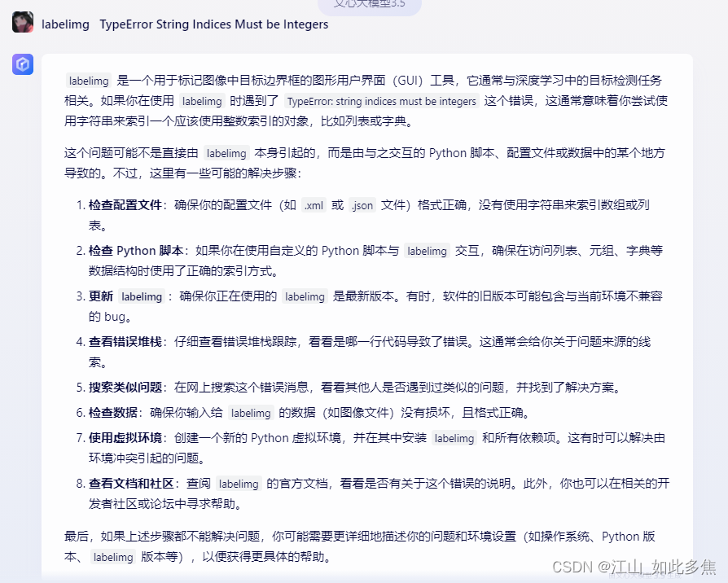Click the bold heading '查看错误堆栈'
The height and width of the screenshot is (583, 728).
pos(125,342)
